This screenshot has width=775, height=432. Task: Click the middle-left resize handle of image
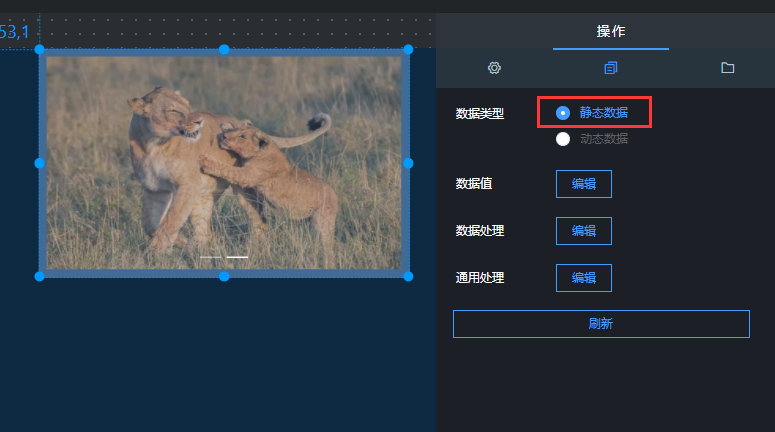(x=40, y=163)
